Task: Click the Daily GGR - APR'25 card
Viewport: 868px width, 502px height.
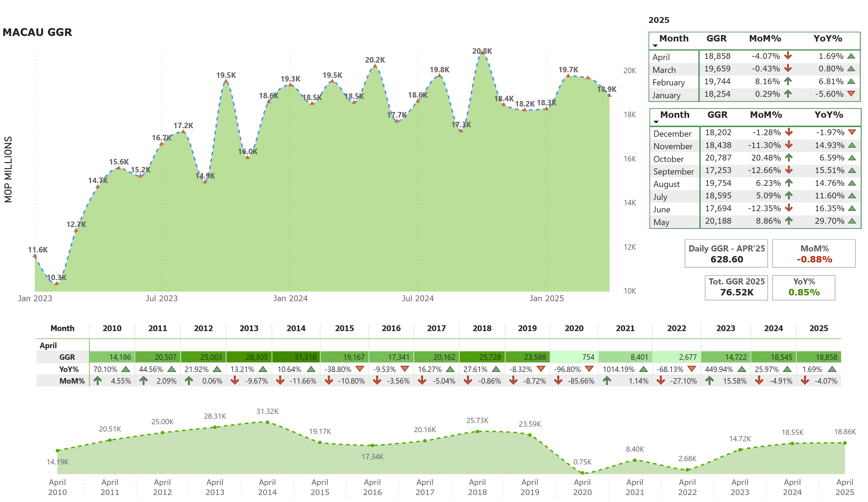Action: pyautogui.click(x=726, y=253)
